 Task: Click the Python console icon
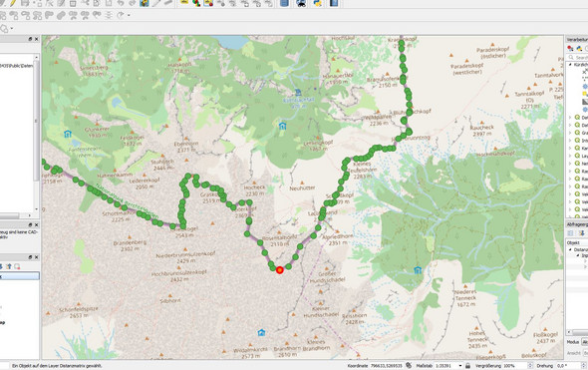(317, 3)
